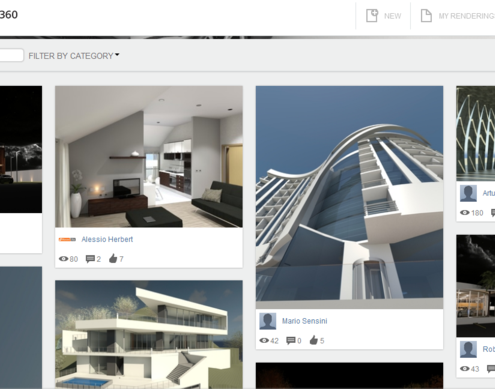The height and width of the screenshot is (389, 495).
Task: Open the arched structure rendering thumbnail
Action: pos(476,134)
